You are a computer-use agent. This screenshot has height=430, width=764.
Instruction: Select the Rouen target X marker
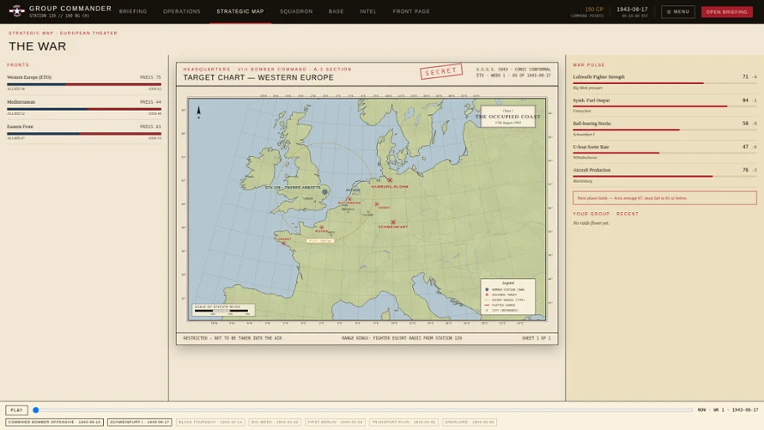tap(322, 227)
